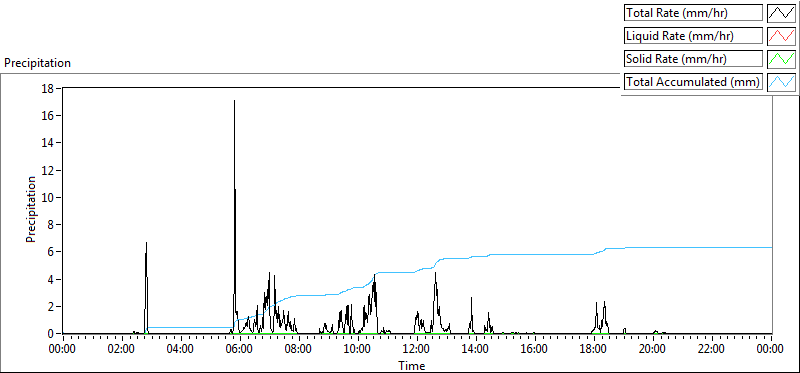Click the 10 value on the y-axis
800x373 pixels.
point(48,197)
